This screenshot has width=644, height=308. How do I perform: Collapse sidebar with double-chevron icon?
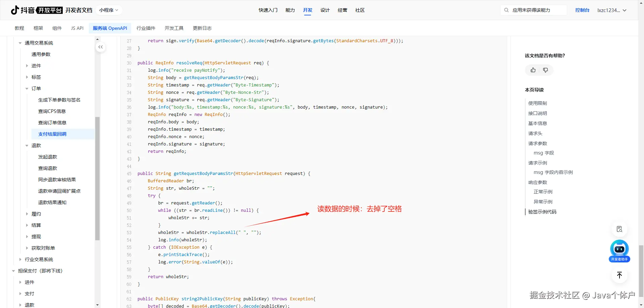(101, 47)
